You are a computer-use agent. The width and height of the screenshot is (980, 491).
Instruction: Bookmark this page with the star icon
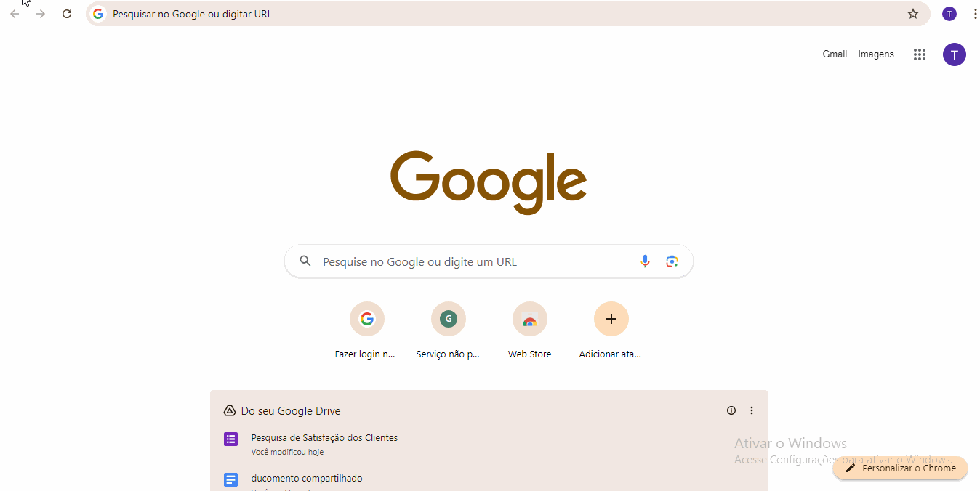pos(913,14)
